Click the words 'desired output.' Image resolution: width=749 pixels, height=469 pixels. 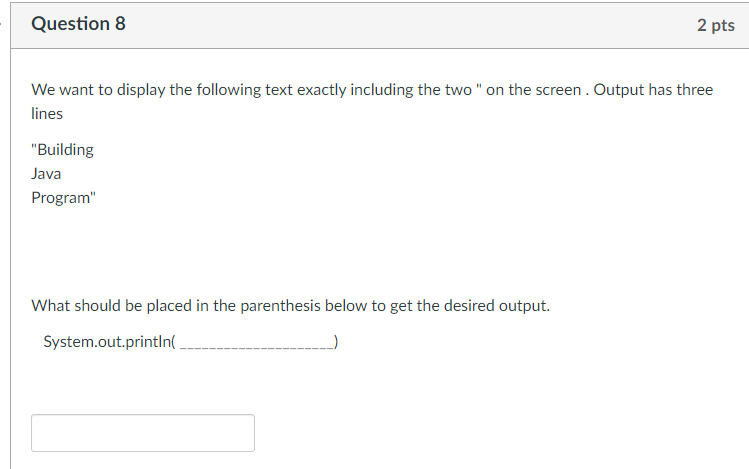(497, 306)
